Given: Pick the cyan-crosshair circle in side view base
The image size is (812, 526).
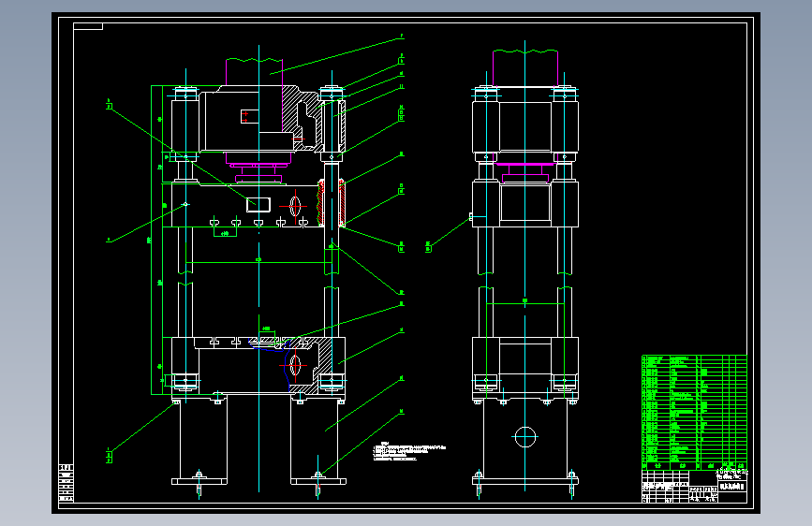Looking at the screenshot, I should tap(525, 437).
